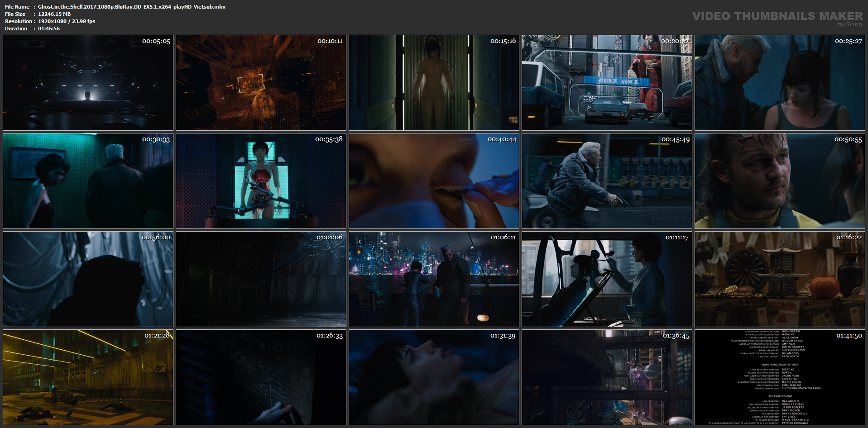Pick the man's face frame at 00:50:55

(x=780, y=181)
